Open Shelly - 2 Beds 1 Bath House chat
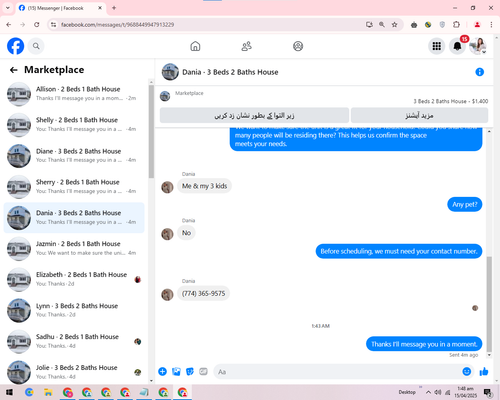This screenshot has width=500, height=400. point(74,125)
